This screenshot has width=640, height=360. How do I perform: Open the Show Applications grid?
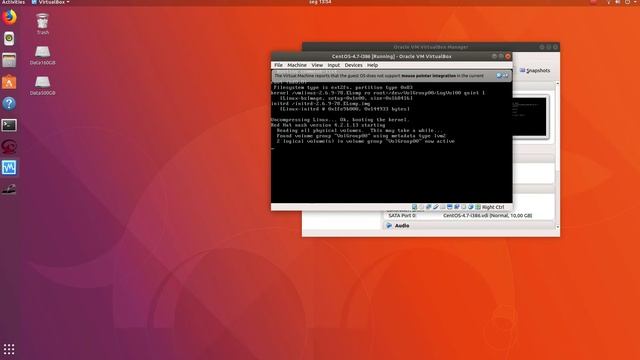[x=9, y=349]
